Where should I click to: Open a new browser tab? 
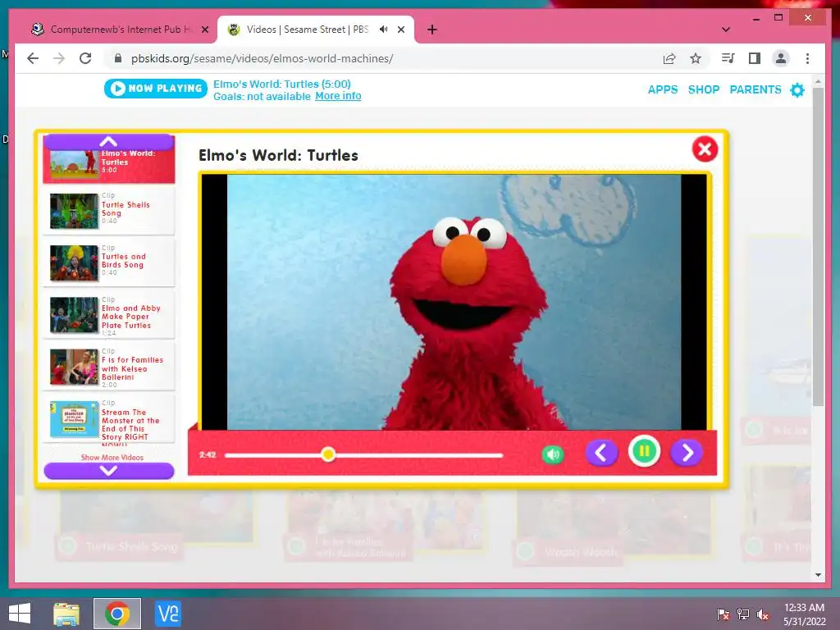click(x=431, y=30)
